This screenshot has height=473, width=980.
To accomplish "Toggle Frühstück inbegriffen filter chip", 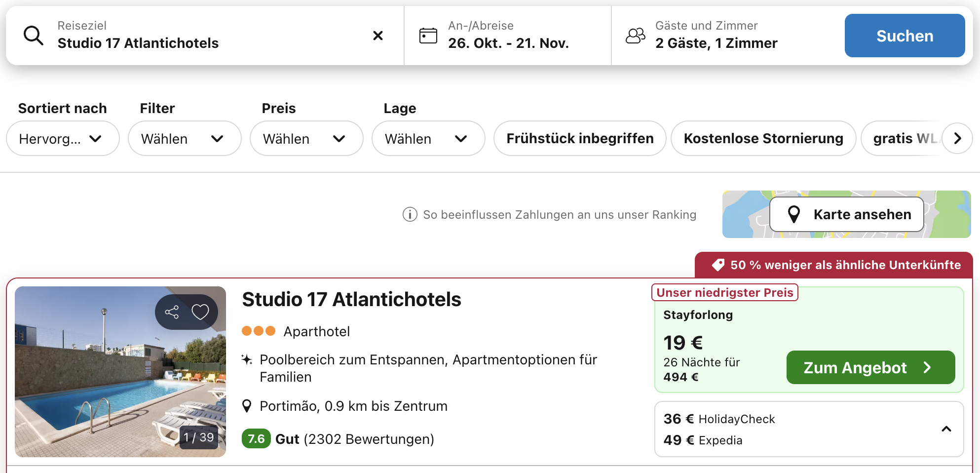I will click(x=580, y=139).
